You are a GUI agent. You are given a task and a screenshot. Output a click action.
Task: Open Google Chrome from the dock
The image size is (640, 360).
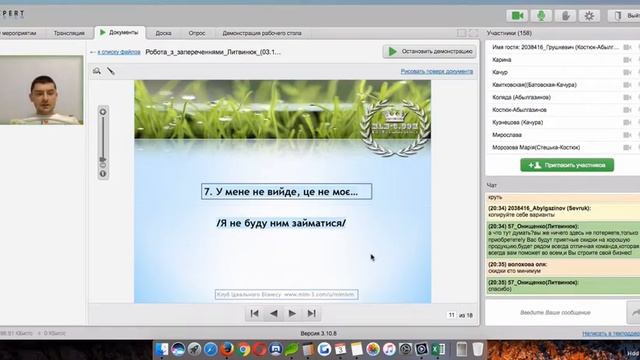click(244, 349)
